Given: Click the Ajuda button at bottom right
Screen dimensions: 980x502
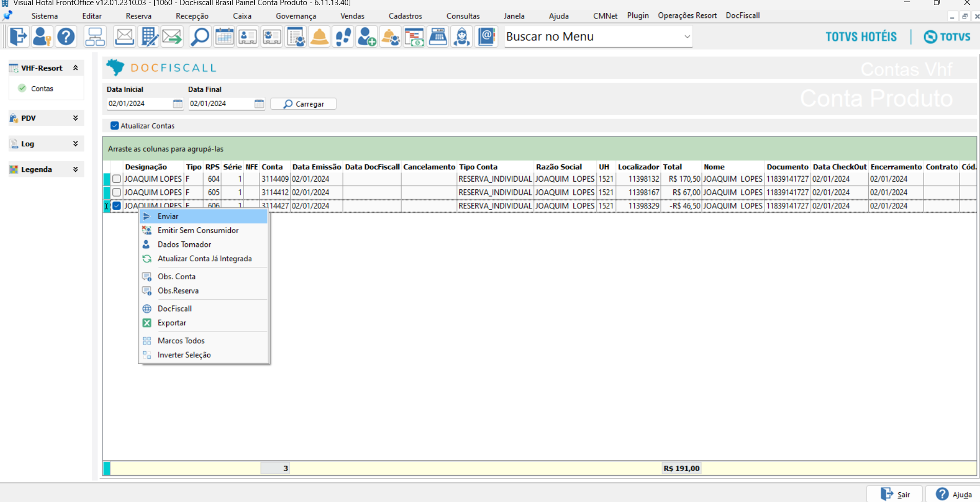Looking at the screenshot, I should (953, 494).
